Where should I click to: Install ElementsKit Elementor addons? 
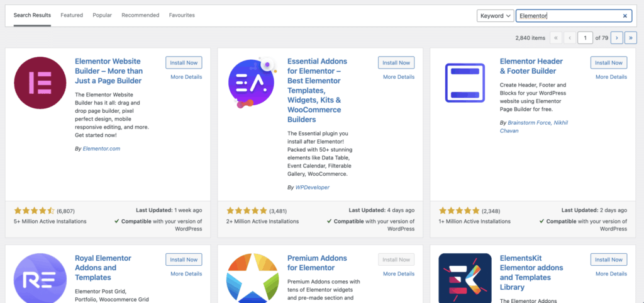609,260
